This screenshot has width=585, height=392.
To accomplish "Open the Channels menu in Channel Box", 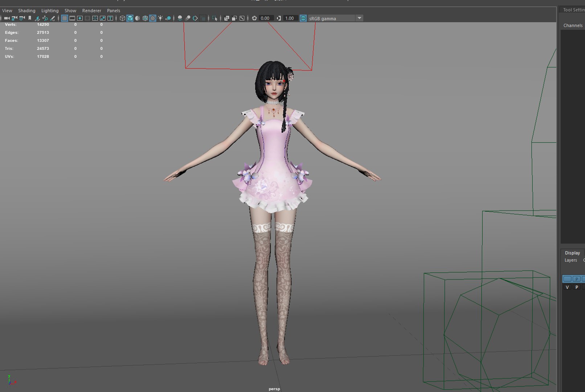I will (573, 25).
